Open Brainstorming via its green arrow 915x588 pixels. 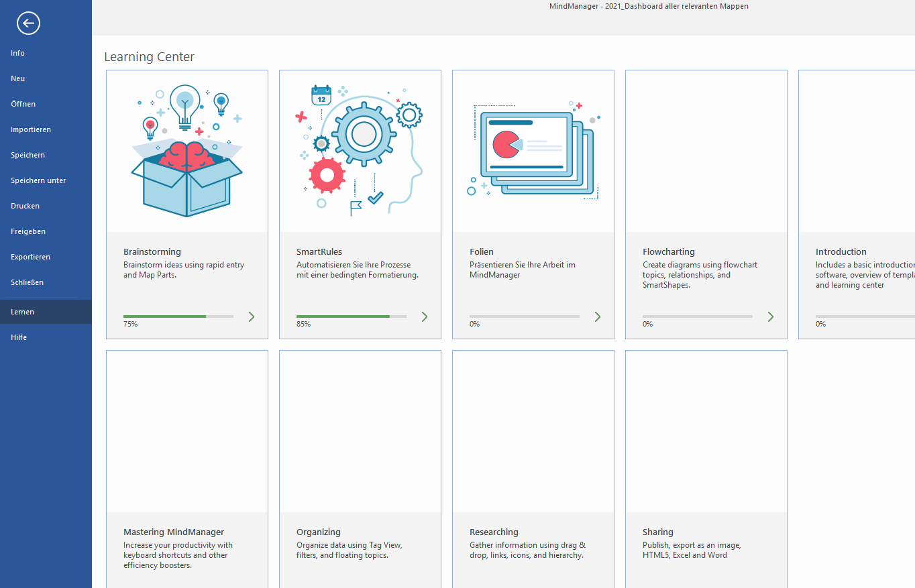252,316
